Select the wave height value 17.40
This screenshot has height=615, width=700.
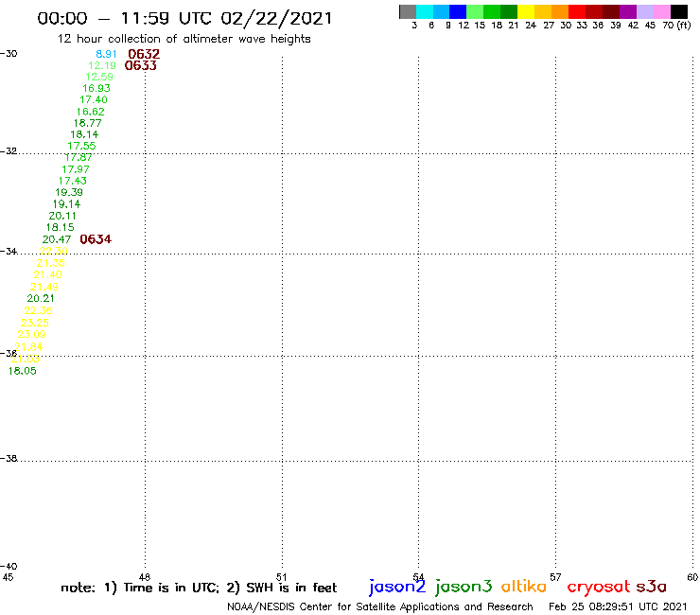tap(94, 100)
